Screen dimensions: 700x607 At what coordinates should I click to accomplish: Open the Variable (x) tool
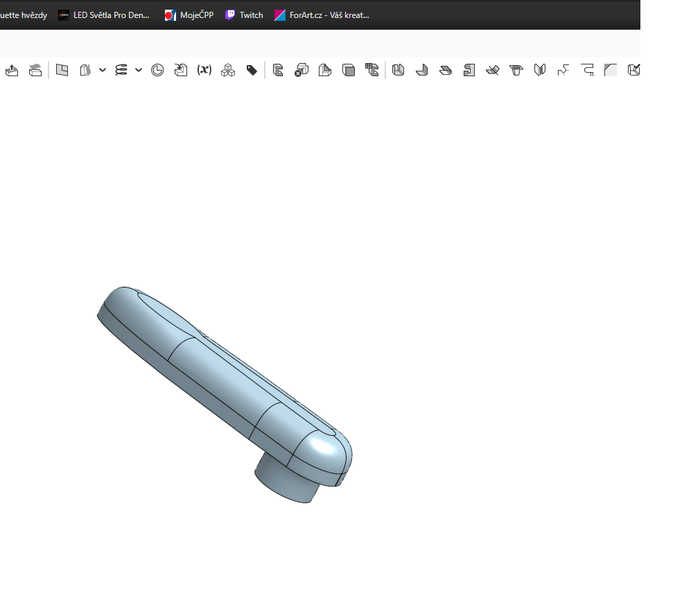coord(204,70)
